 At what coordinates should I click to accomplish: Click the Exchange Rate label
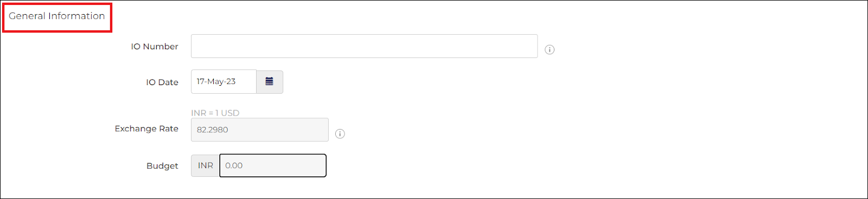[x=146, y=129]
